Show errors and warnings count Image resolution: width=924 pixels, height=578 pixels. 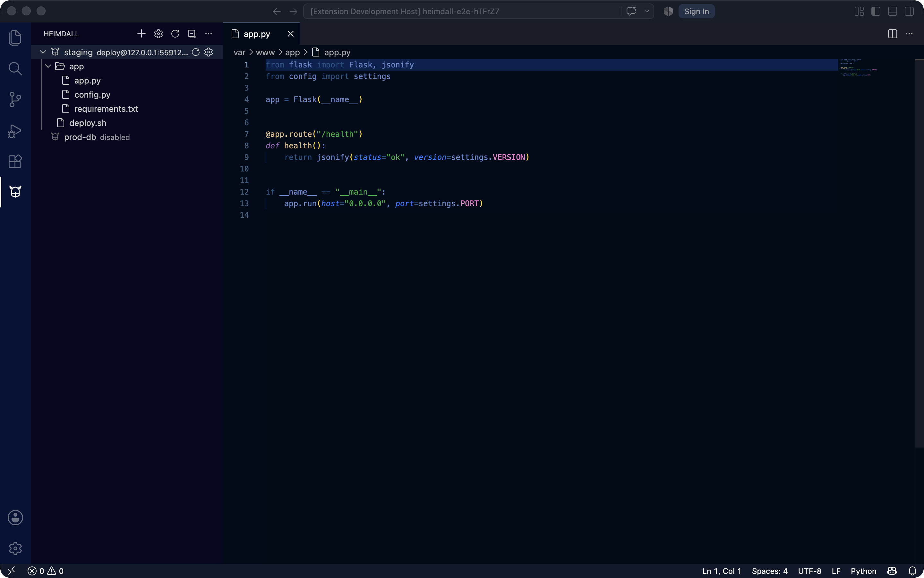[x=46, y=571]
